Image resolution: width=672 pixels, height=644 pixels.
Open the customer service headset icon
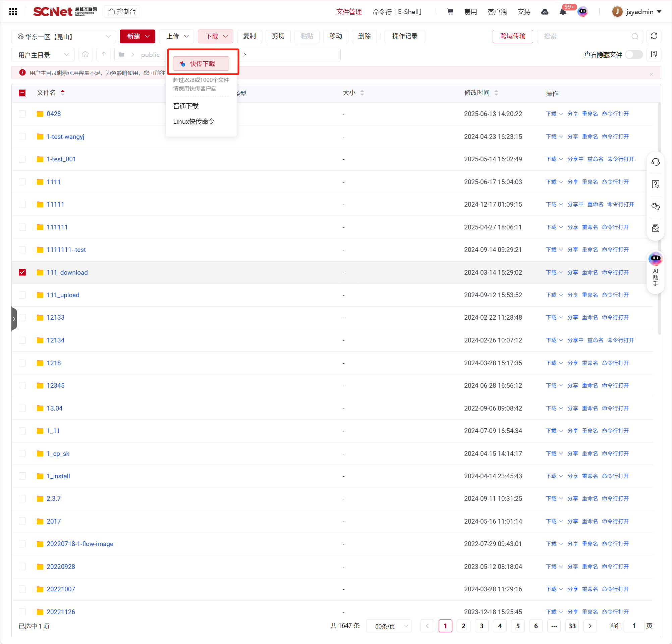click(655, 162)
